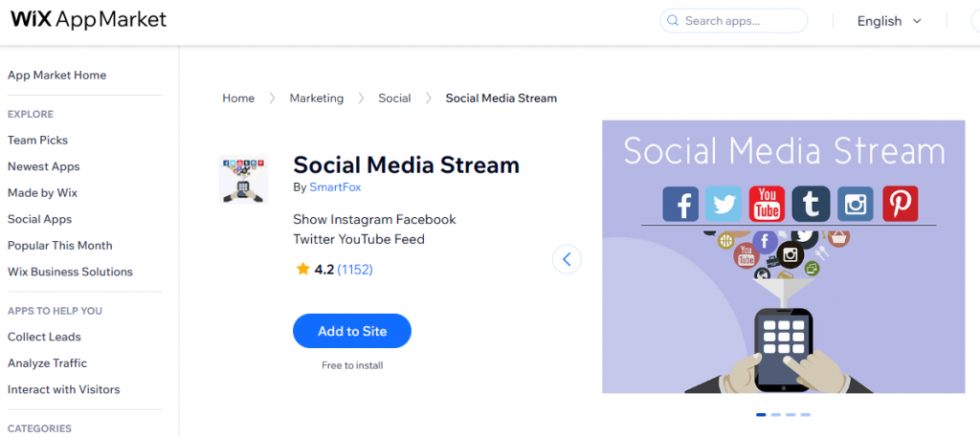The width and height of the screenshot is (980, 437).
Task: Browse Social Apps in sidebar
Action: [x=39, y=219]
